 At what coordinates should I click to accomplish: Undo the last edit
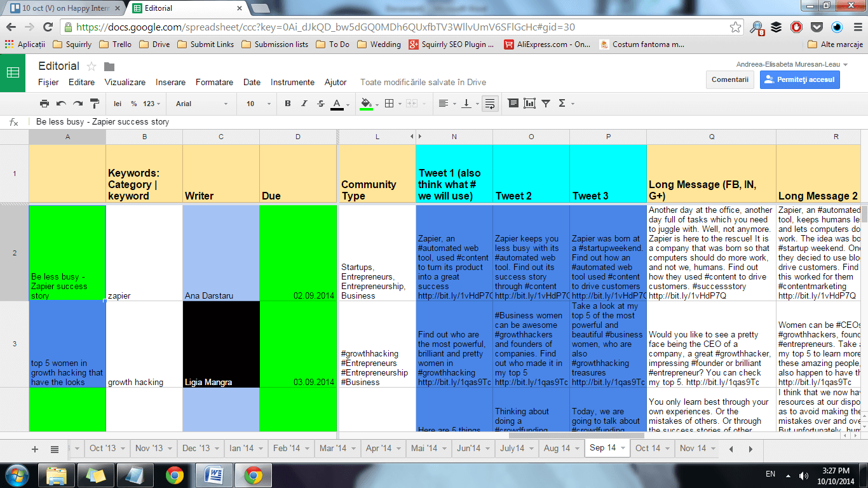61,104
